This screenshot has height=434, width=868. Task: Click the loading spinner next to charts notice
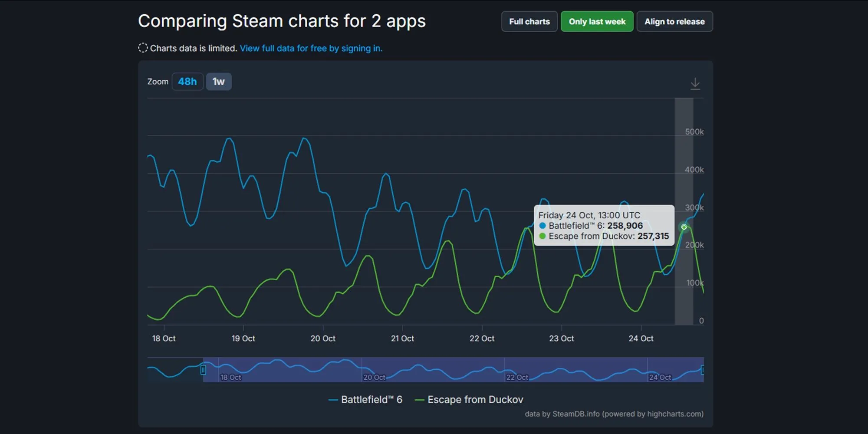point(143,48)
